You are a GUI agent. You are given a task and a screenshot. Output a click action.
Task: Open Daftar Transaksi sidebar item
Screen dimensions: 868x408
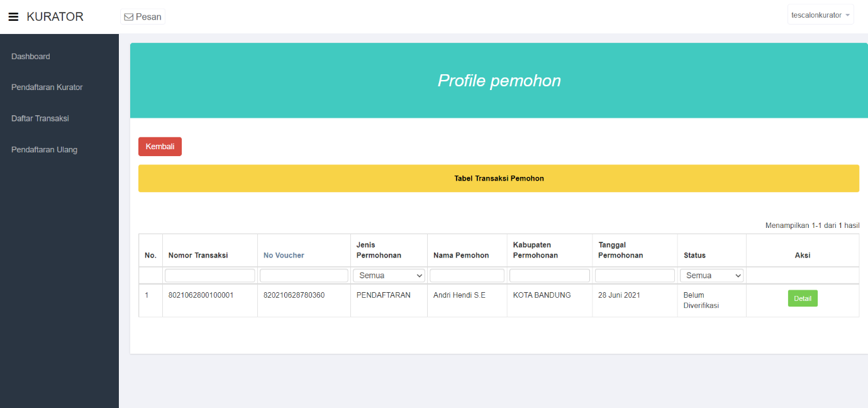[40, 118]
